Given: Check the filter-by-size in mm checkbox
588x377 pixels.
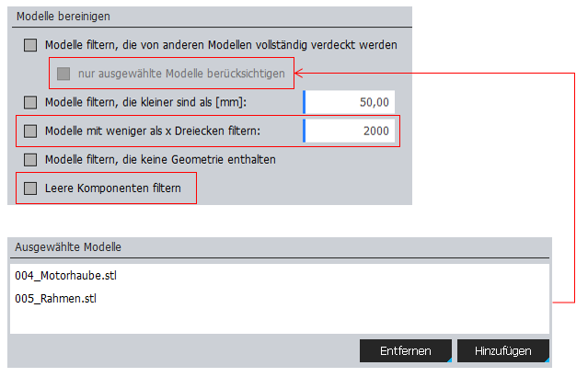Looking at the screenshot, I should point(30,102).
